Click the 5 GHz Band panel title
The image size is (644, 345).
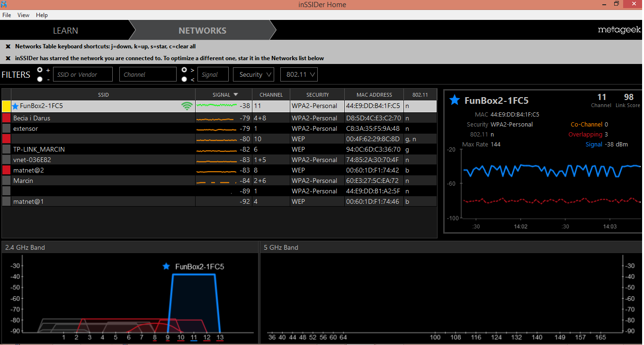click(281, 247)
